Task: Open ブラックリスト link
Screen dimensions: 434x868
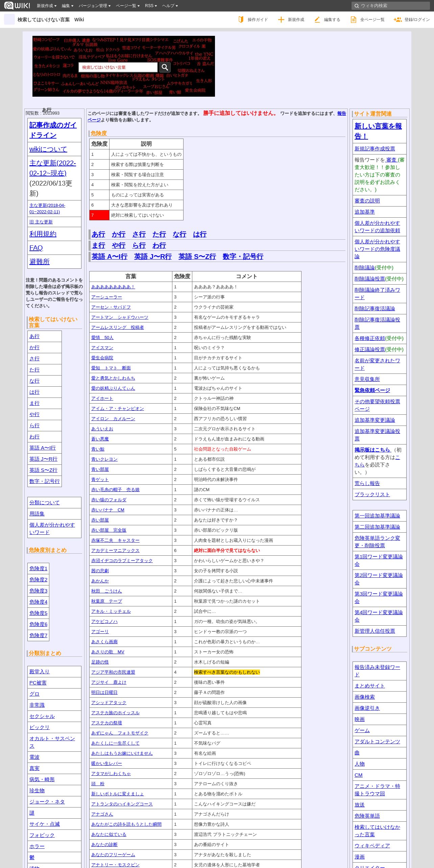Action: [372, 494]
